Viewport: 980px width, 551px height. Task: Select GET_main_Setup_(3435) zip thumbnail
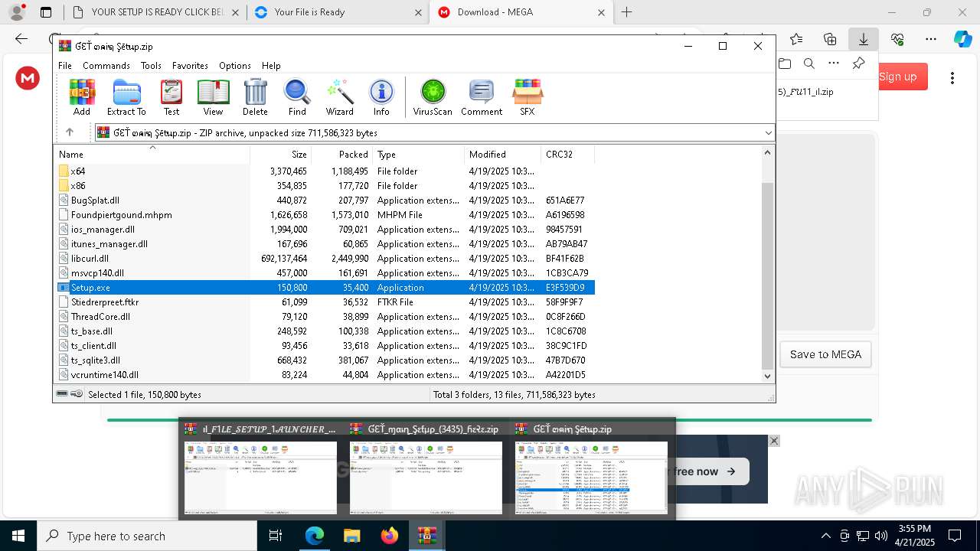click(426, 468)
